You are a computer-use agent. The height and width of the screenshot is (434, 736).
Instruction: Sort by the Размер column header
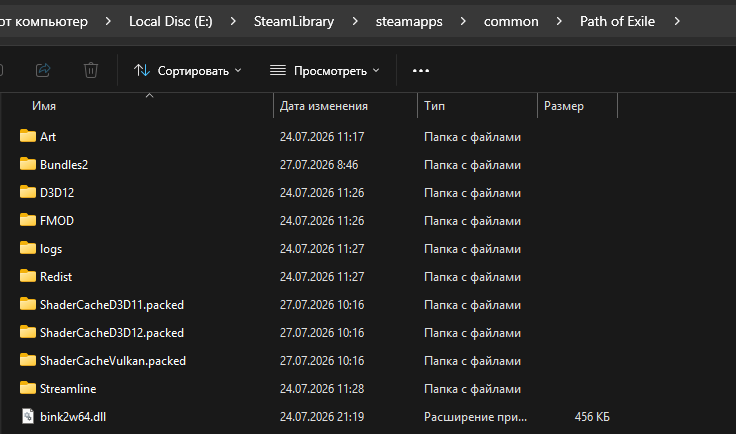[564, 106]
